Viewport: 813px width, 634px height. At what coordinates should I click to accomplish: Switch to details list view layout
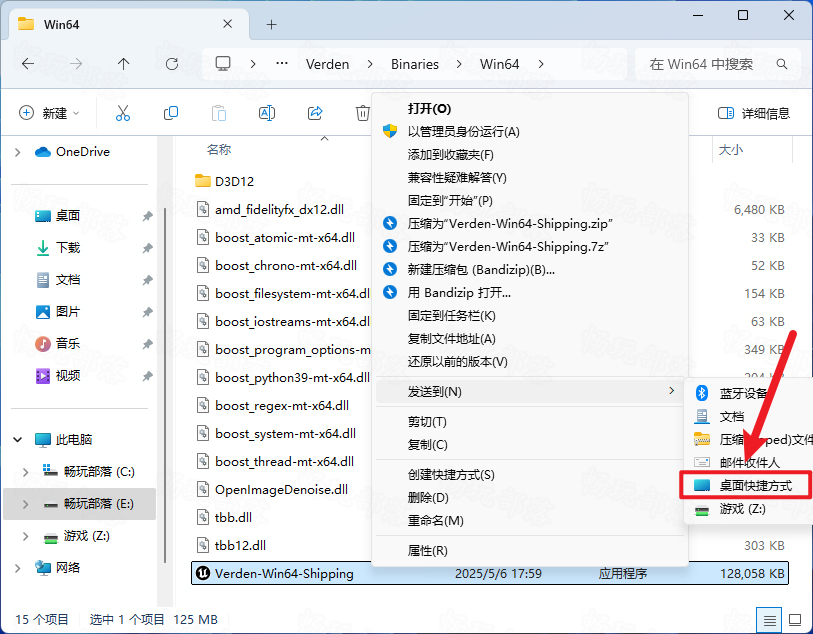[769, 619]
